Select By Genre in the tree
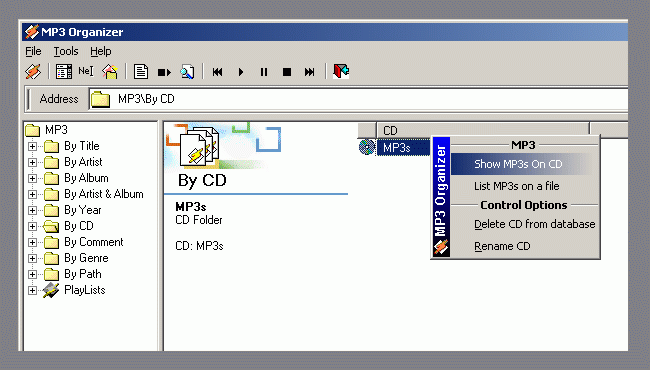650x370 pixels. (86, 258)
